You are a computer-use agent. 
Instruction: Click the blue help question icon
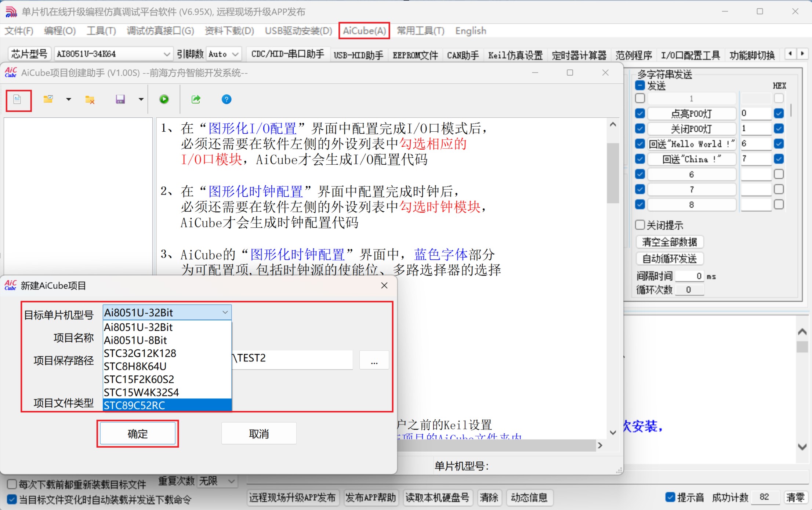pyautogui.click(x=226, y=99)
